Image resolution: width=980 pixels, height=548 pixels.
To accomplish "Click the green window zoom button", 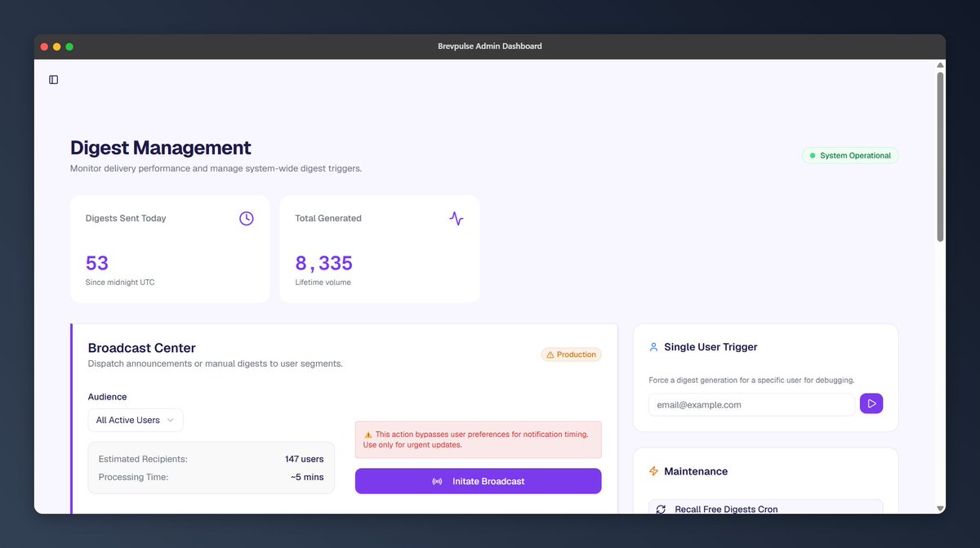I will tap(69, 47).
